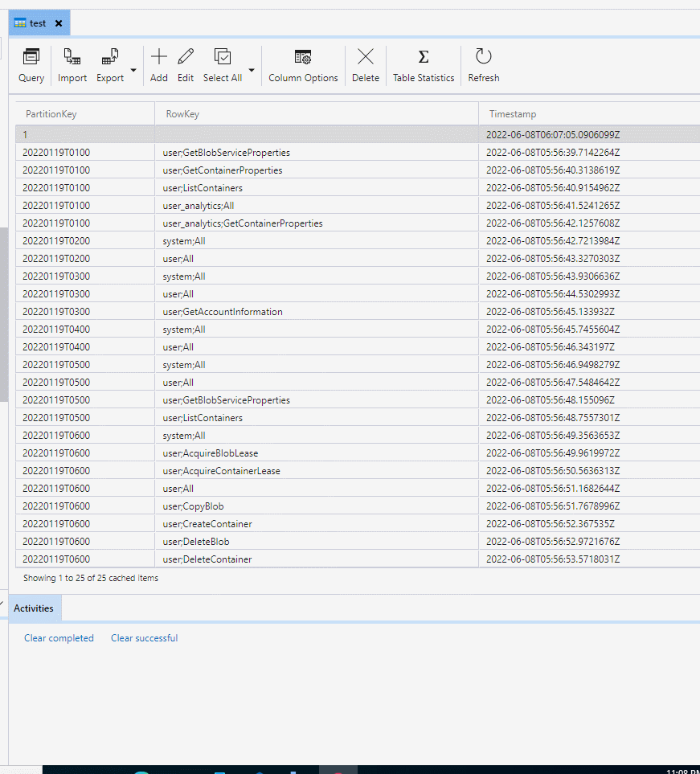
Task: Refresh the table view
Action: click(484, 66)
